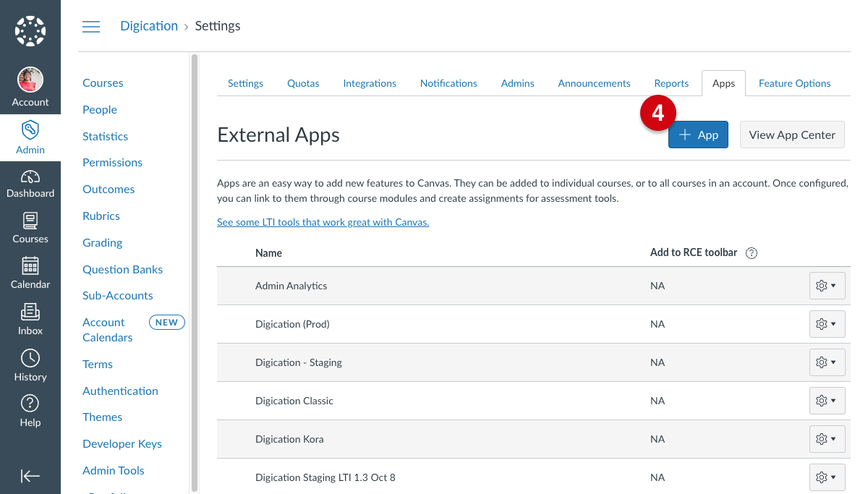
Task: Open settings gear for Admin Analytics
Action: point(827,286)
